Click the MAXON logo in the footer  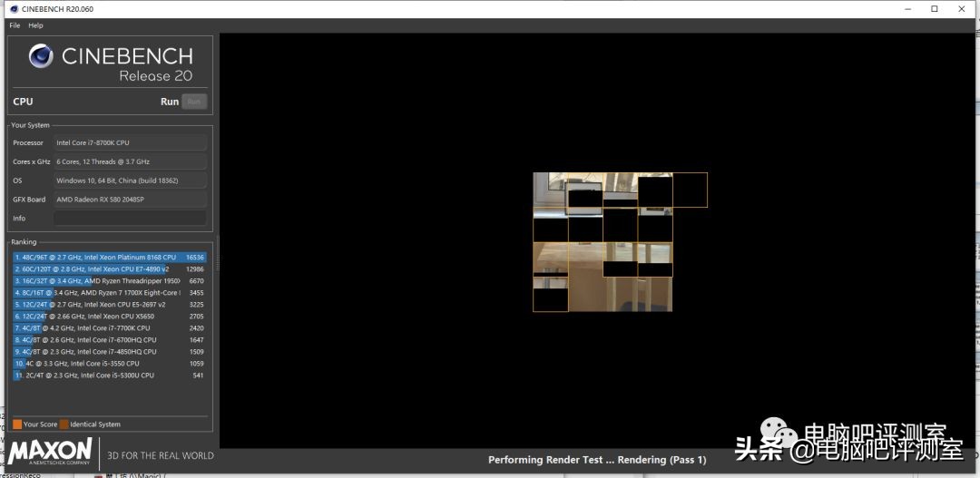(50, 452)
